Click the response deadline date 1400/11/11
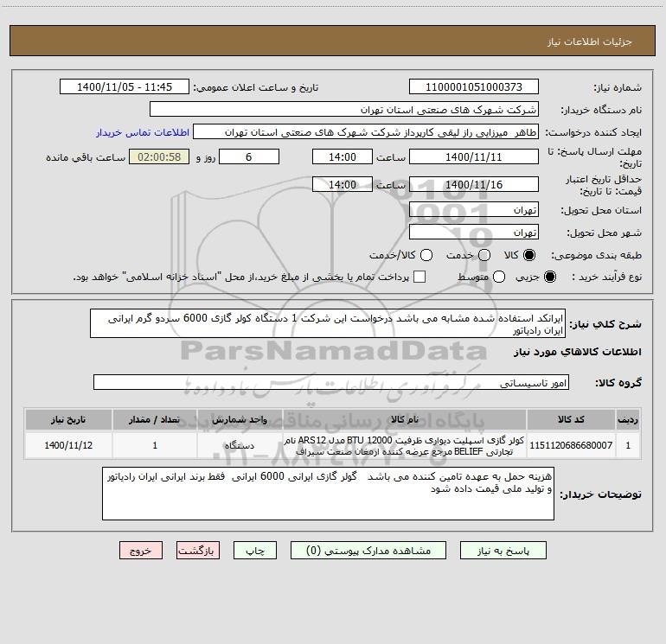The width and height of the screenshot is (666, 644). [x=474, y=156]
